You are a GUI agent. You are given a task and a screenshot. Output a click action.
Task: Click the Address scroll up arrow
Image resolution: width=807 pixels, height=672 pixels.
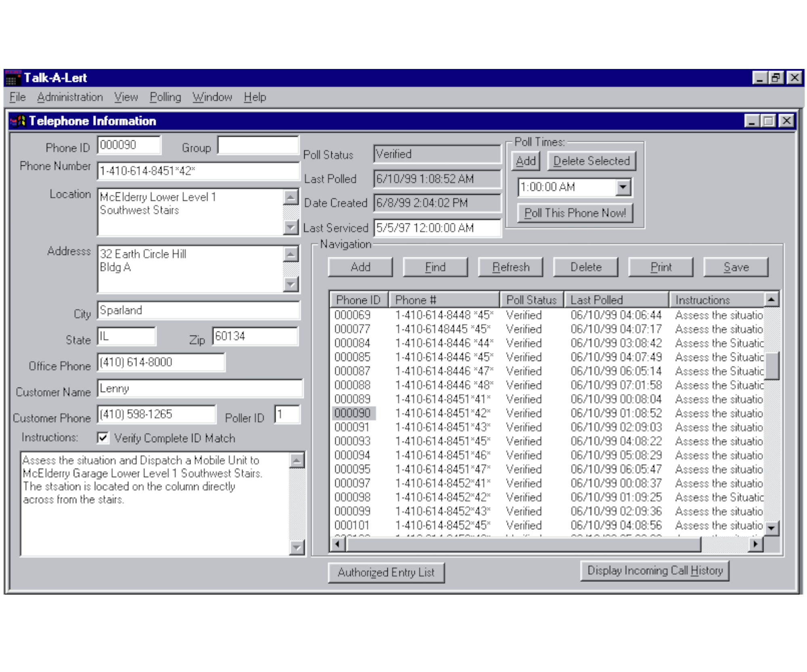coord(291,254)
